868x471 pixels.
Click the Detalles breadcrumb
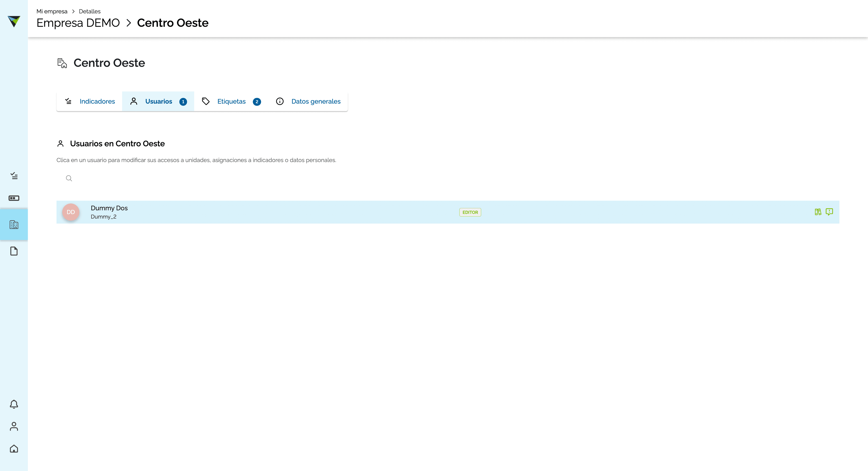90,12
